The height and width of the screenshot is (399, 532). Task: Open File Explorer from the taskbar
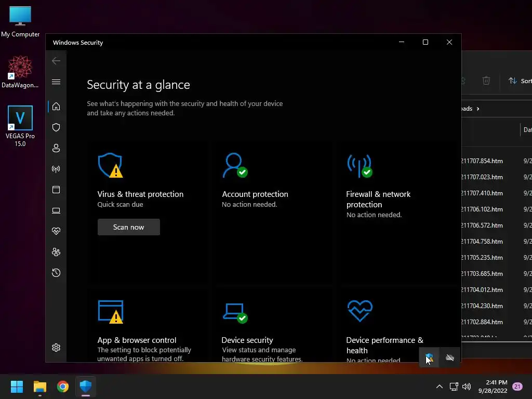(39, 387)
